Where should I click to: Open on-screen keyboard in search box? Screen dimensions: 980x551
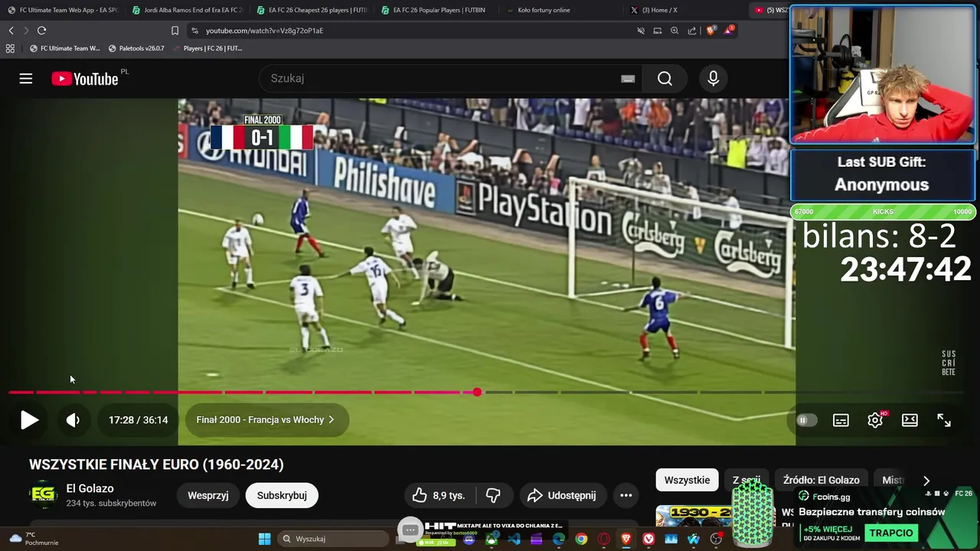(x=628, y=79)
